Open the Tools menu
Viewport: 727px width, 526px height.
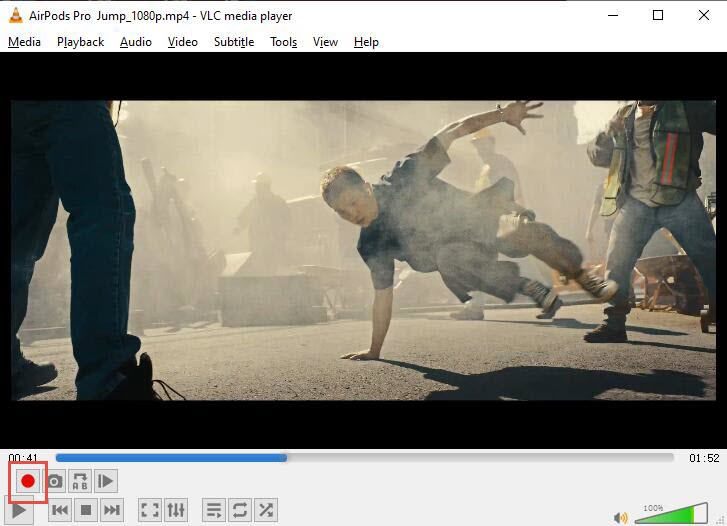(x=284, y=42)
